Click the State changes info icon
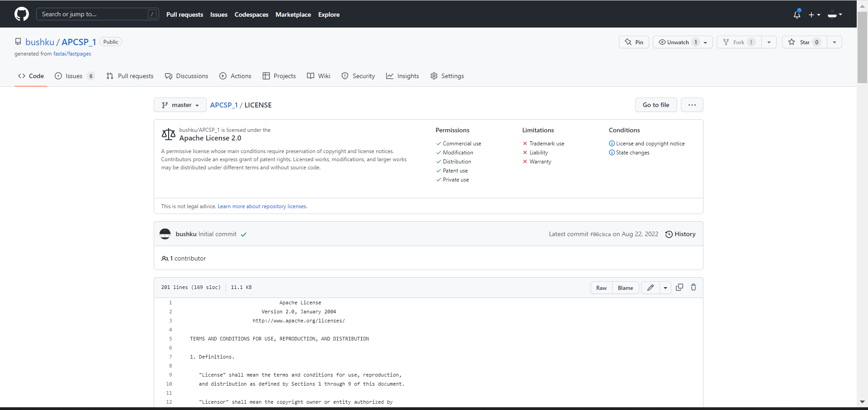Screen dimensions: 868x410 pyautogui.click(x=612, y=153)
